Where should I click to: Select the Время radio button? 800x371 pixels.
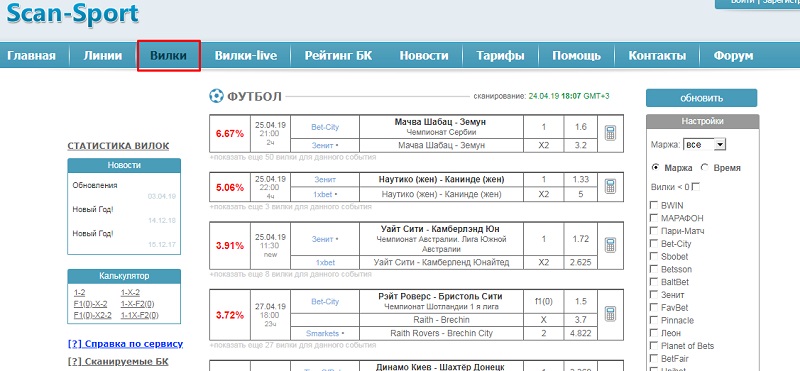pos(705,167)
